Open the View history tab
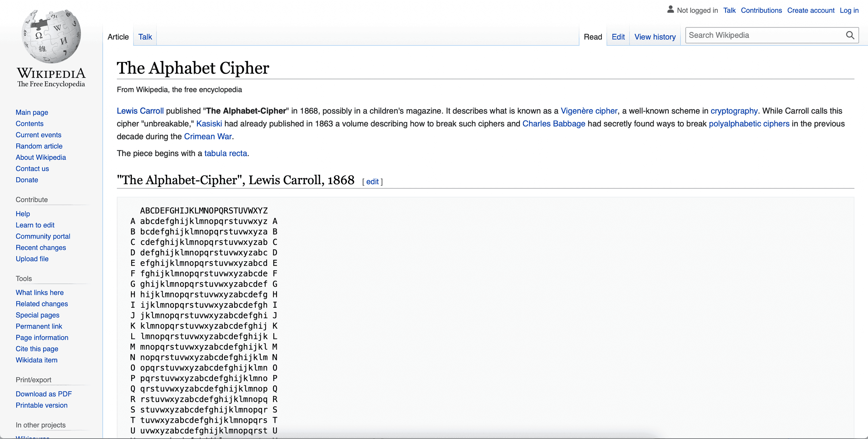Screen dimensions: 868x439 click(x=655, y=37)
